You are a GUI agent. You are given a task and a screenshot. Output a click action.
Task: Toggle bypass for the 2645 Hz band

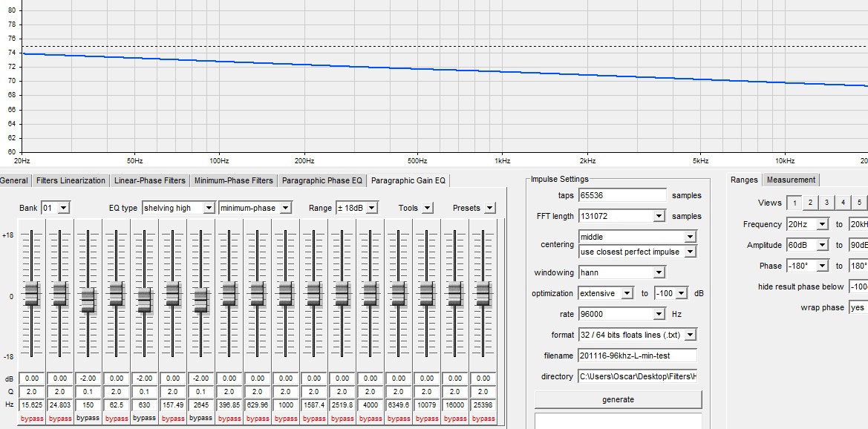200,419
